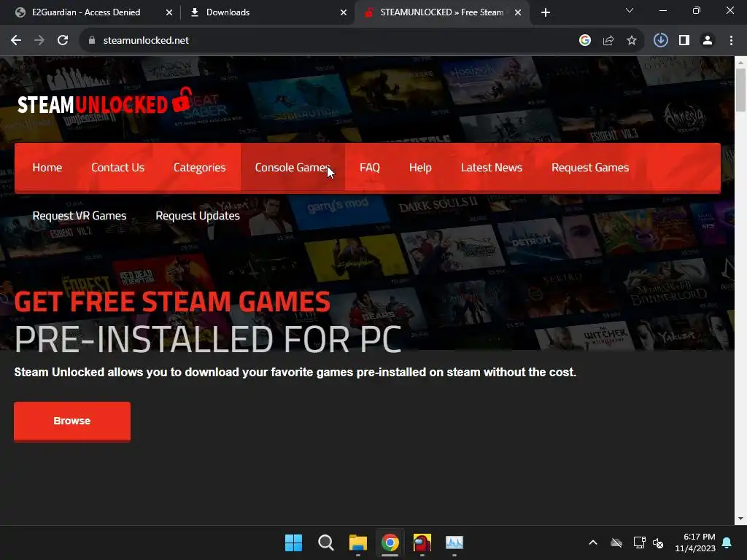Close the Downloads tab
The image size is (747, 560).
pyautogui.click(x=344, y=12)
